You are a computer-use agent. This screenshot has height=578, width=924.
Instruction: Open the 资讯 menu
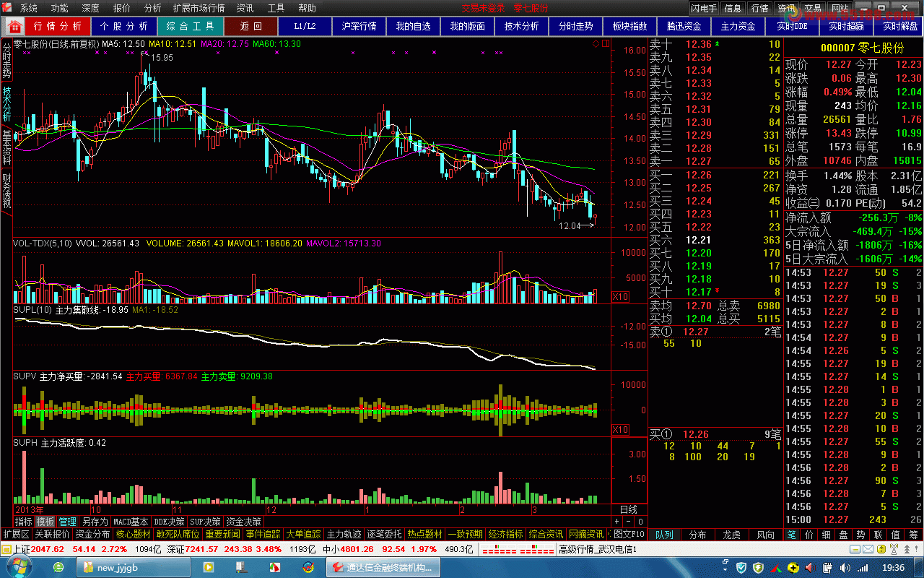click(x=245, y=8)
